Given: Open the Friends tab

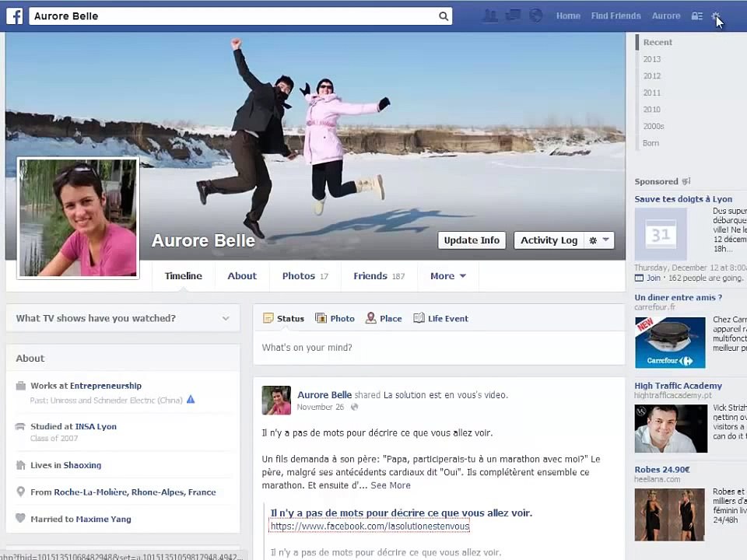Looking at the screenshot, I should pos(379,275).
